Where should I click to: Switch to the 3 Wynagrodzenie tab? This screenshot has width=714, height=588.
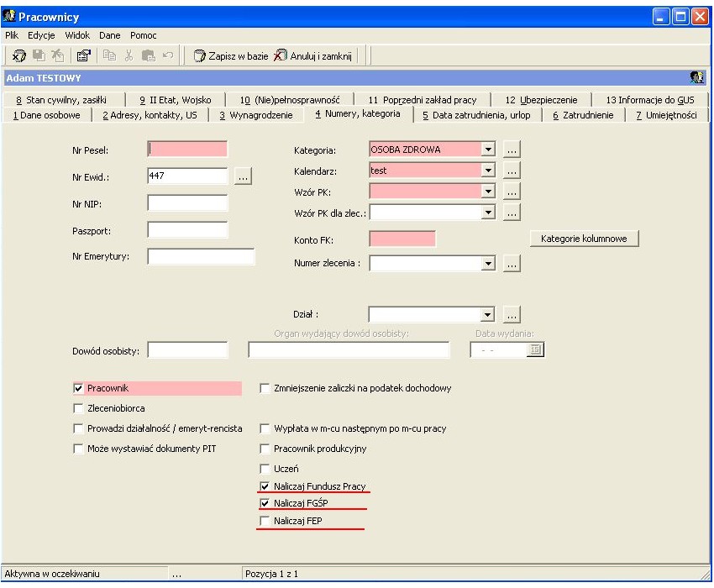pos(256,115)
